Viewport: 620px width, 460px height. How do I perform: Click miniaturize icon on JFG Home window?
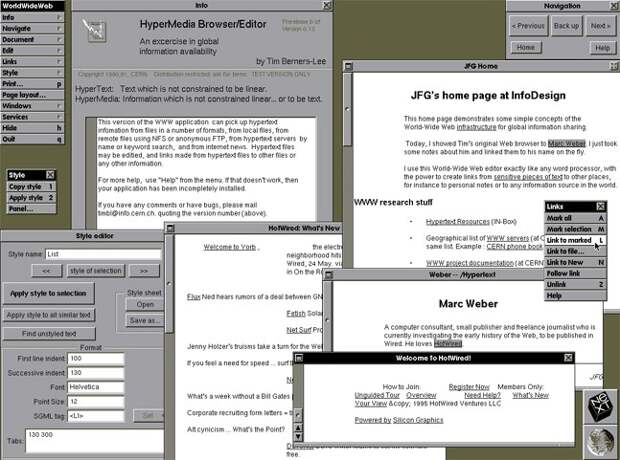348,66
